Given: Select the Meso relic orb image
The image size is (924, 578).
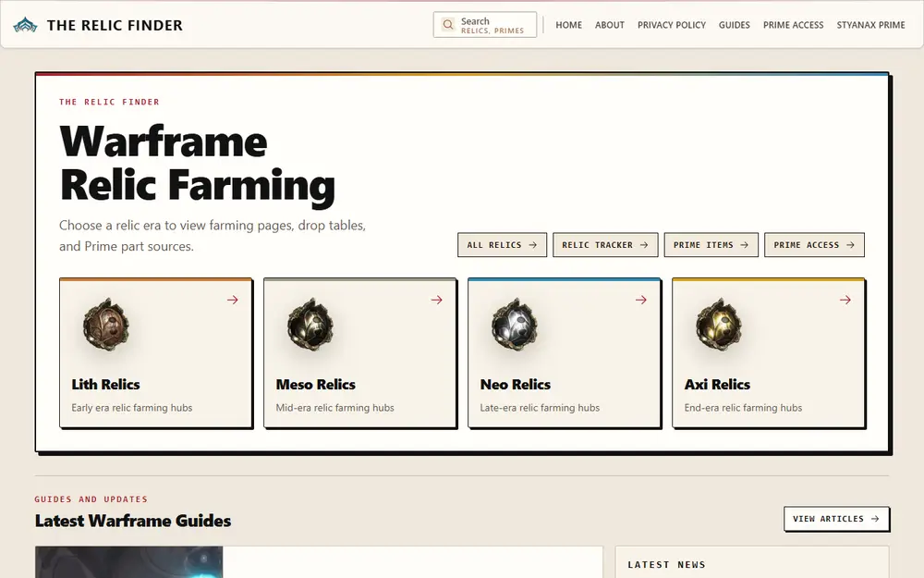Looking at the screenshot, I should click(310, 325).
